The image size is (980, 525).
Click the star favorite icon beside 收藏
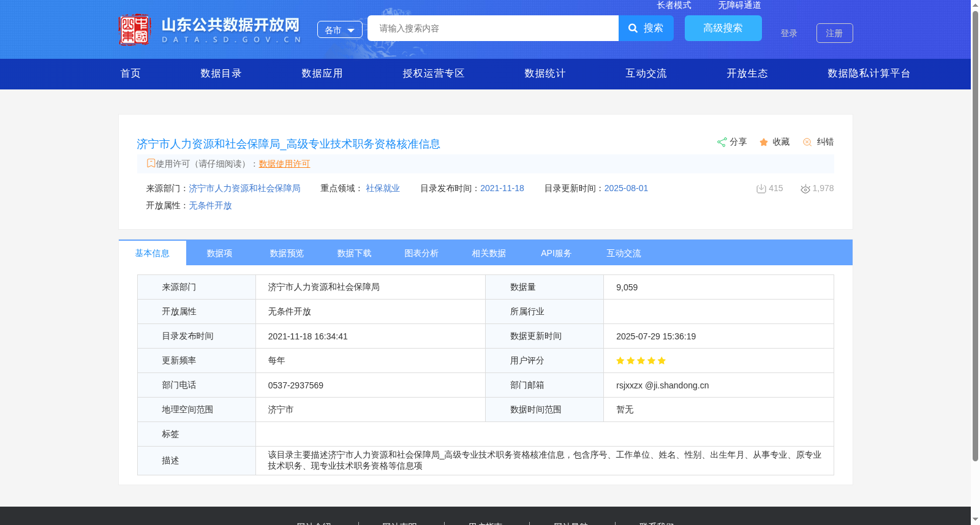(x=764, y=142)
